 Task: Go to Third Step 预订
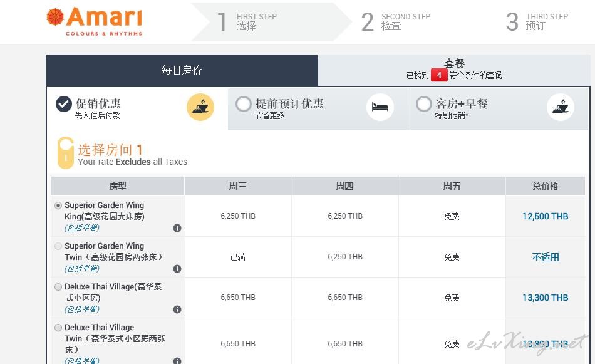pos(537,21)
